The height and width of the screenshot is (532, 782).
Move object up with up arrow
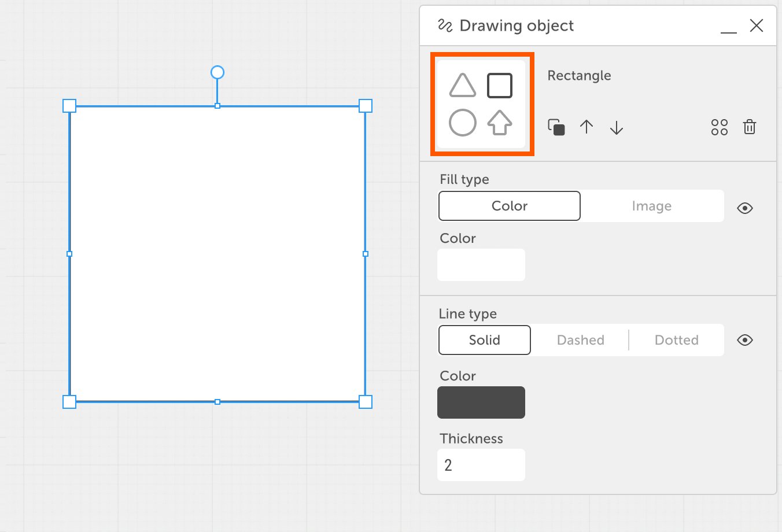click(586, 127)
